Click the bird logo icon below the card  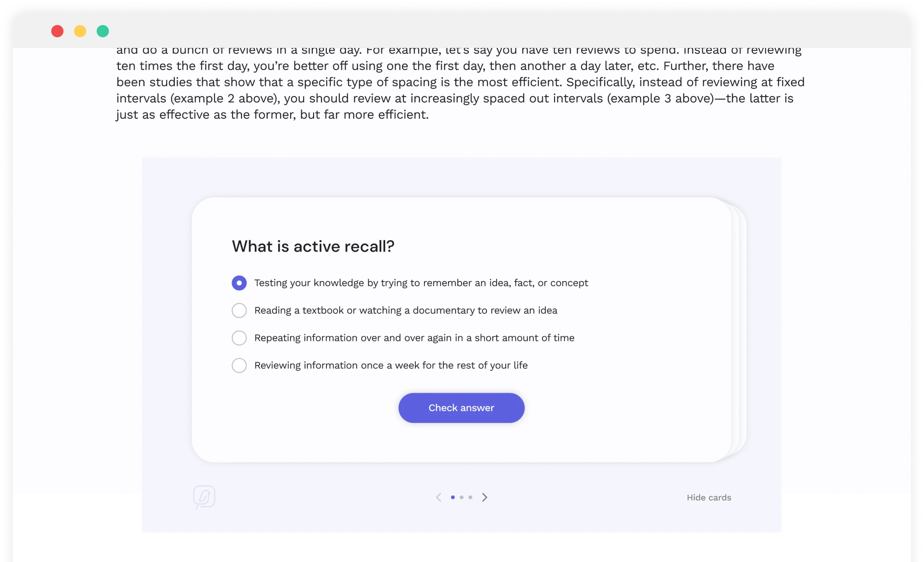204,497
